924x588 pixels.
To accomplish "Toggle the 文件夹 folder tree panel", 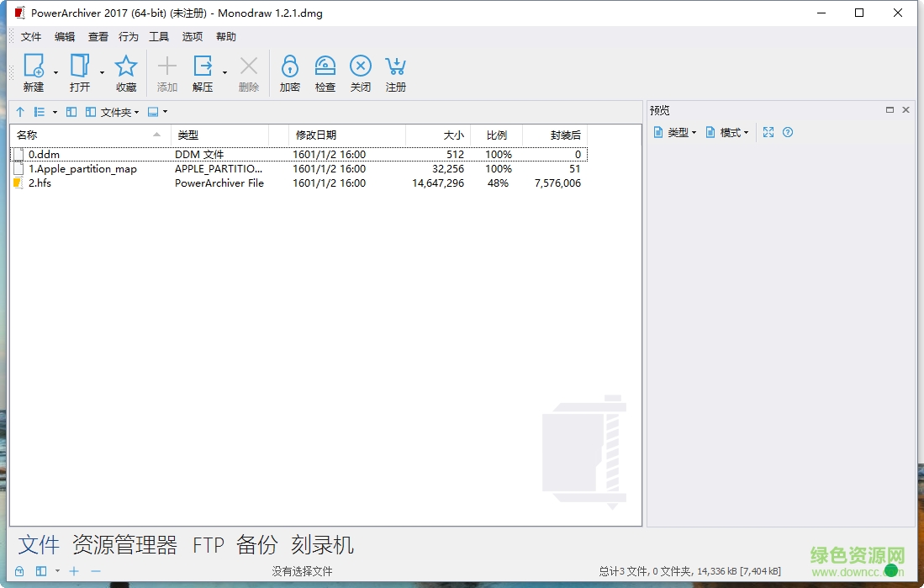I will click(117, 111).
